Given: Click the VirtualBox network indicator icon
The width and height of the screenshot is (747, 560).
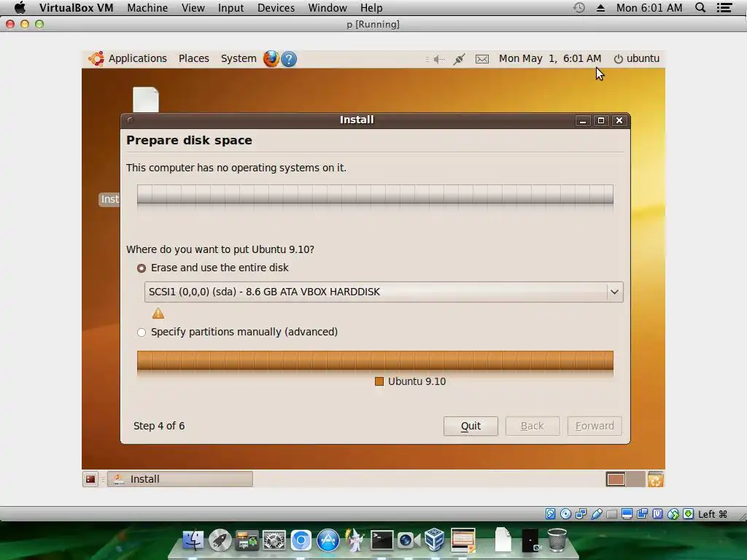Looking at the screenshot, I should tap(581, 514).
